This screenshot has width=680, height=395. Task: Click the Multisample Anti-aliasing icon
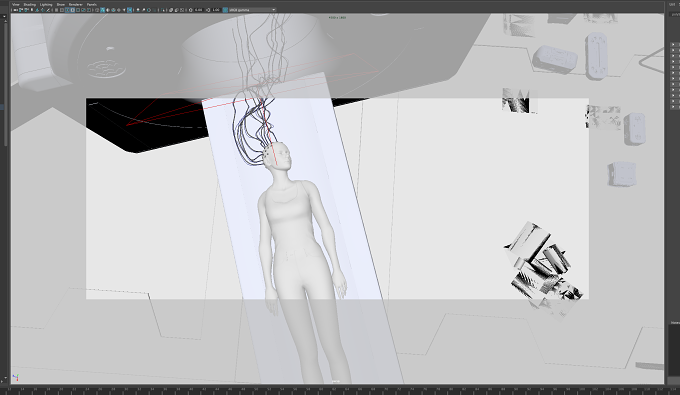pos(149,10)
